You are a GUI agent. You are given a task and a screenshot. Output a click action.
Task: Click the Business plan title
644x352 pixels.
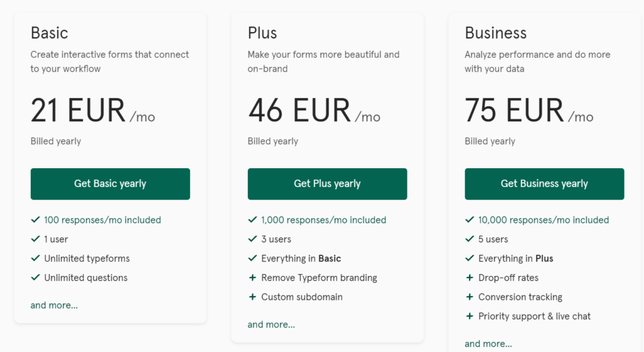[496, 33]
